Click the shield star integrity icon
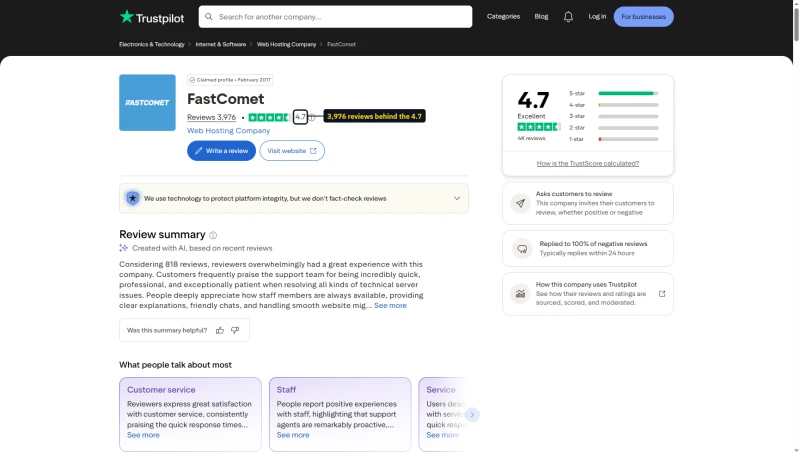The width and height of the screenshot is (800, 455). [133, 198]
